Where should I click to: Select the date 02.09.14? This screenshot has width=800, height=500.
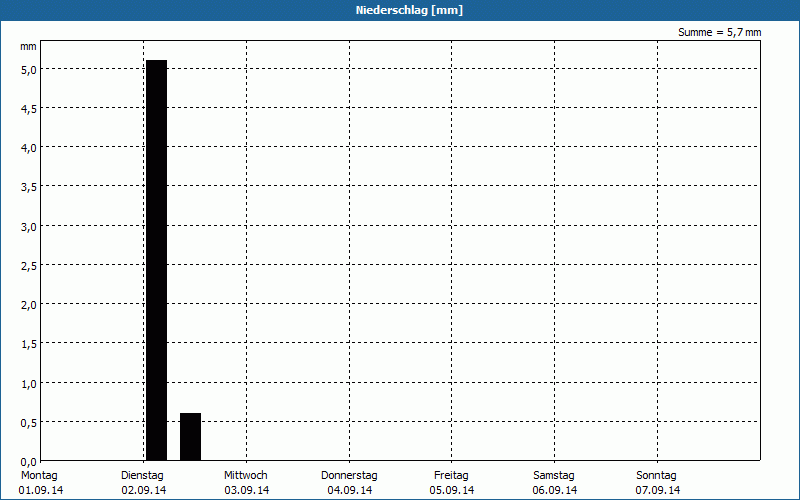point(144,490)
